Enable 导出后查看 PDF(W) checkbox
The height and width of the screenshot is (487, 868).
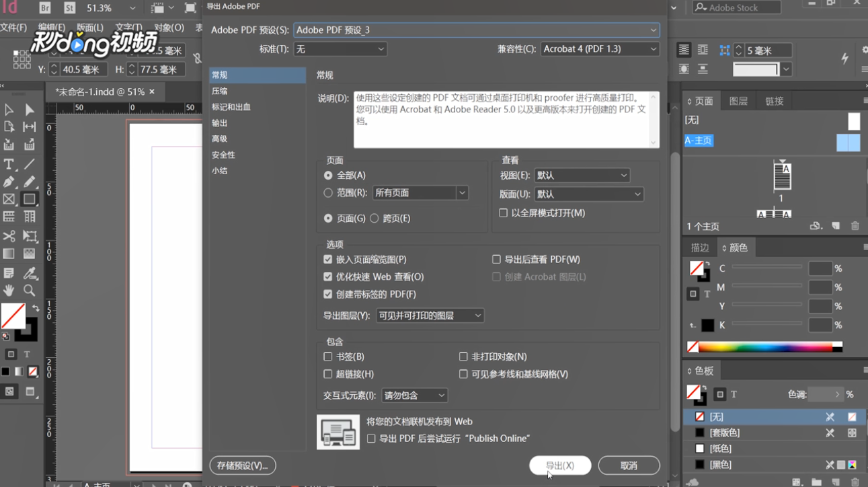(496, 259)
